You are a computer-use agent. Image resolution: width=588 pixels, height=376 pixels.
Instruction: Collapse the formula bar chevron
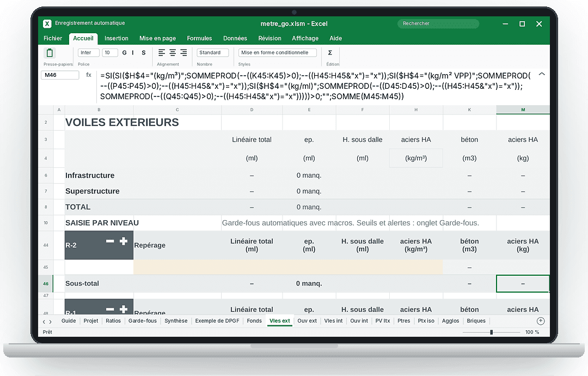542,74
